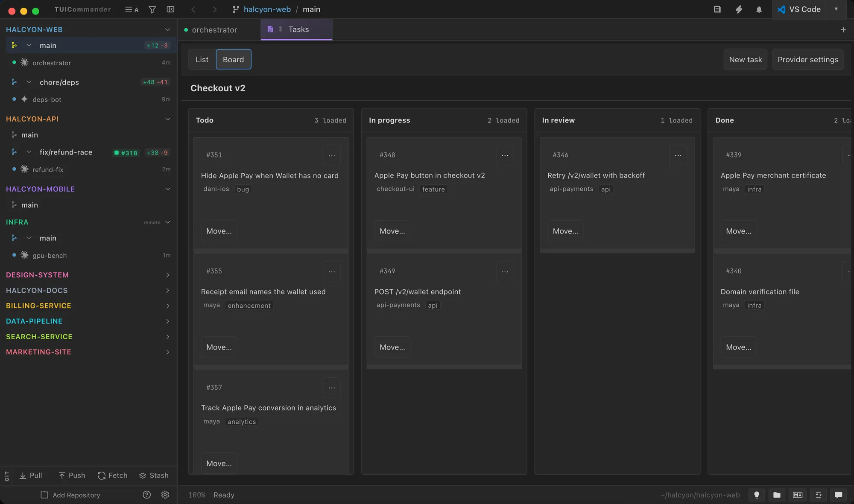Collapse the HALCYON-WEB repository group
The image size is (854, 504).
167,29
